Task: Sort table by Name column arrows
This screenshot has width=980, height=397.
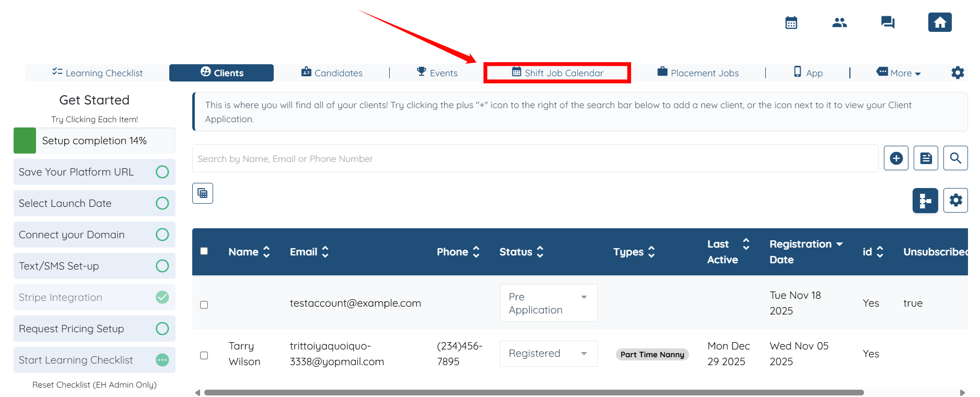Action: [266, 252]
